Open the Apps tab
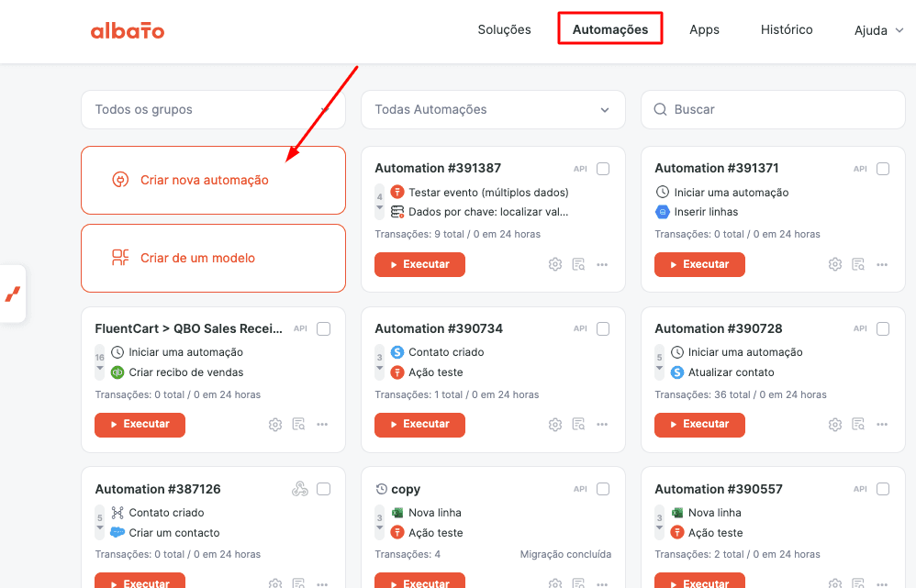Image resolution: width=916 pixels, height=588 pixels. (x=704, y=29)
